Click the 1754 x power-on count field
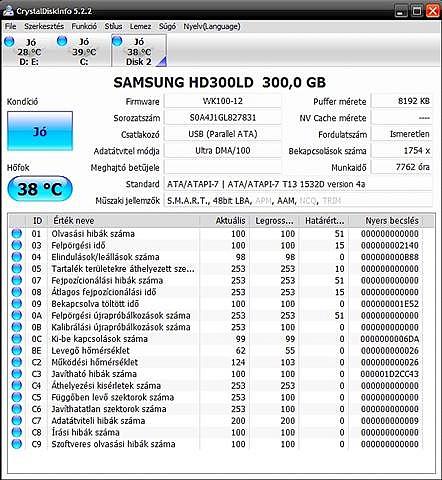The image size is (442, 480). [x=402, y=150]
